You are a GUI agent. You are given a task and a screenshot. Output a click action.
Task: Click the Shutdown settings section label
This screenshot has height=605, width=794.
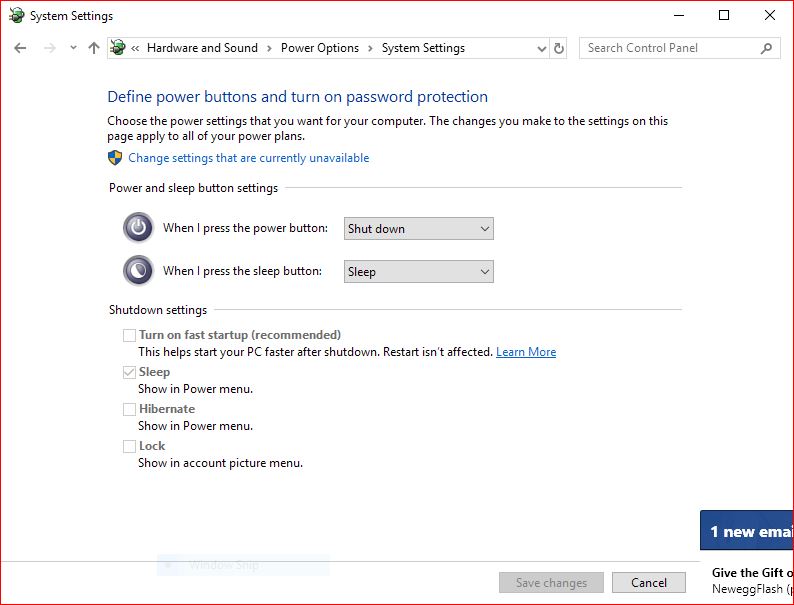[x=158, y=310]
